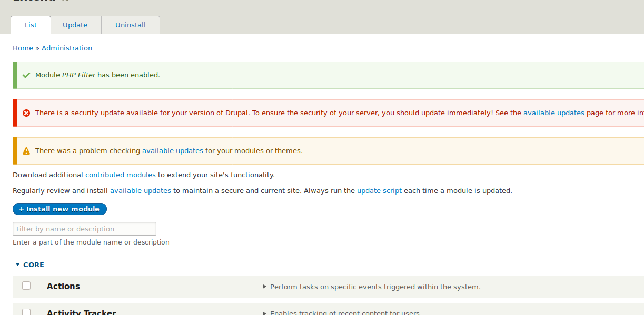The width and height of the screenshot is (644, 315).
Task: Expand the Actions module description details
Action: tap(265, 287)
